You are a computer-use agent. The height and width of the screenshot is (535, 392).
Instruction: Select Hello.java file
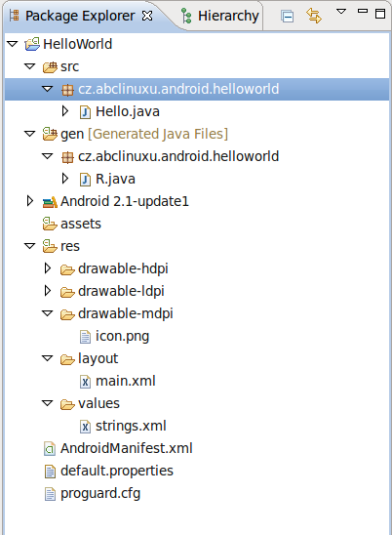(128, 111)
